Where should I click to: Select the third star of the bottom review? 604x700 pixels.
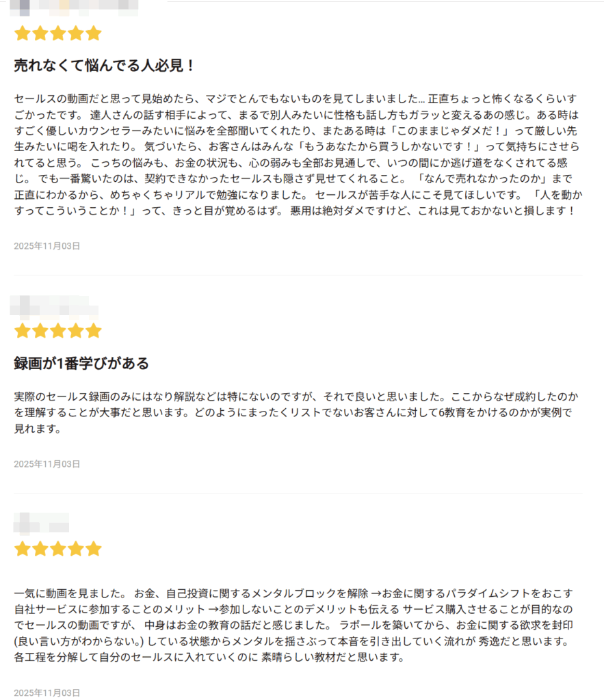pos(58,549)
